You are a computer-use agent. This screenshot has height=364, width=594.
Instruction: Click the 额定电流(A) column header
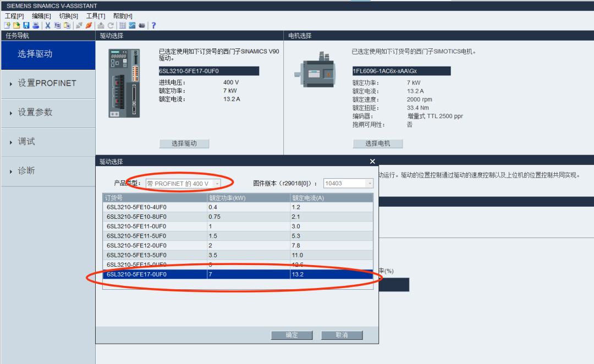332,198
